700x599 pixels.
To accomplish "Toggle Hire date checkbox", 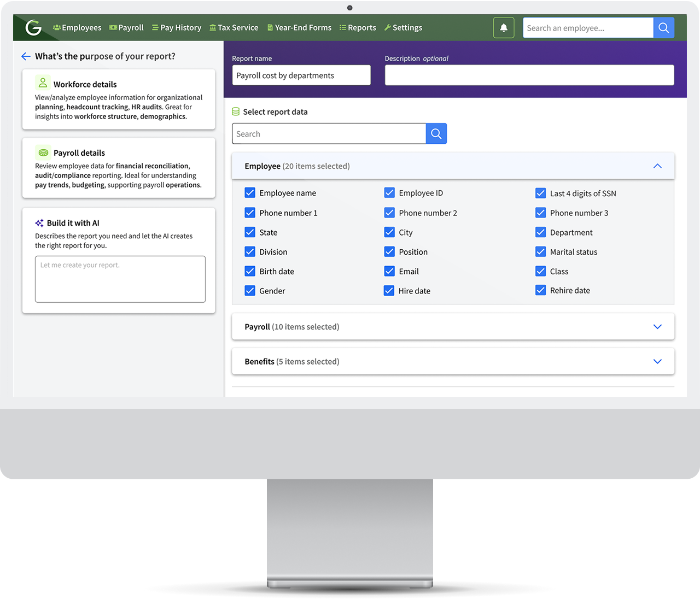I will (389, 291).
